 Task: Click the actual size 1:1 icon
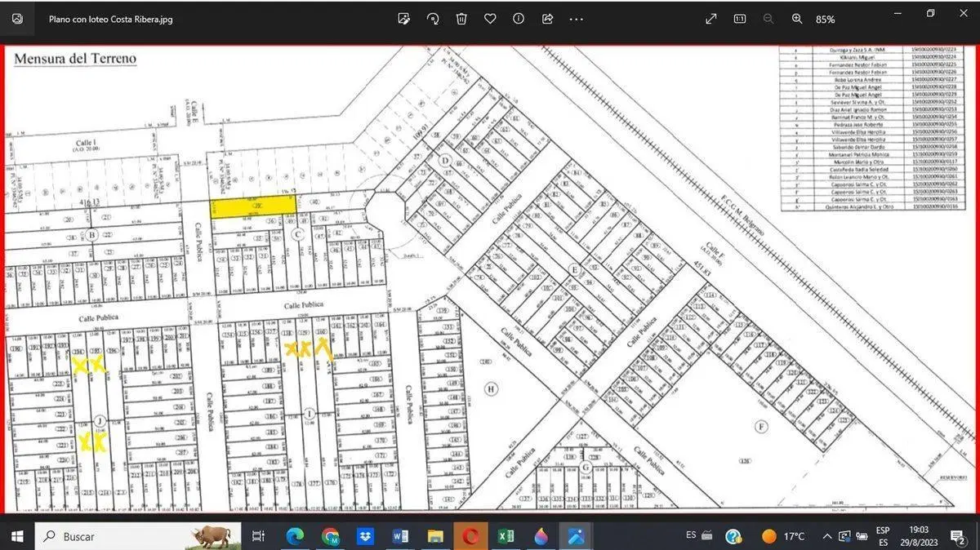tap(739, 19)
